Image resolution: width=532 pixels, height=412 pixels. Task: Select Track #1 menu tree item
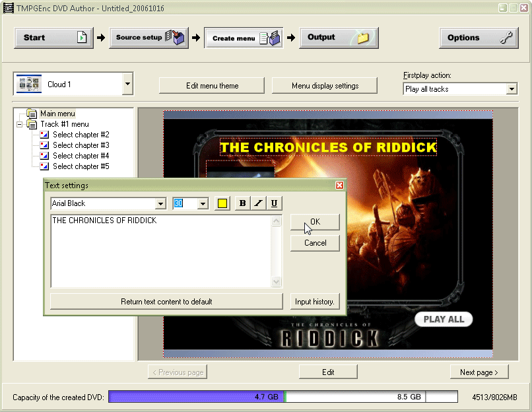pyautogui.click(x=65, y=124)
